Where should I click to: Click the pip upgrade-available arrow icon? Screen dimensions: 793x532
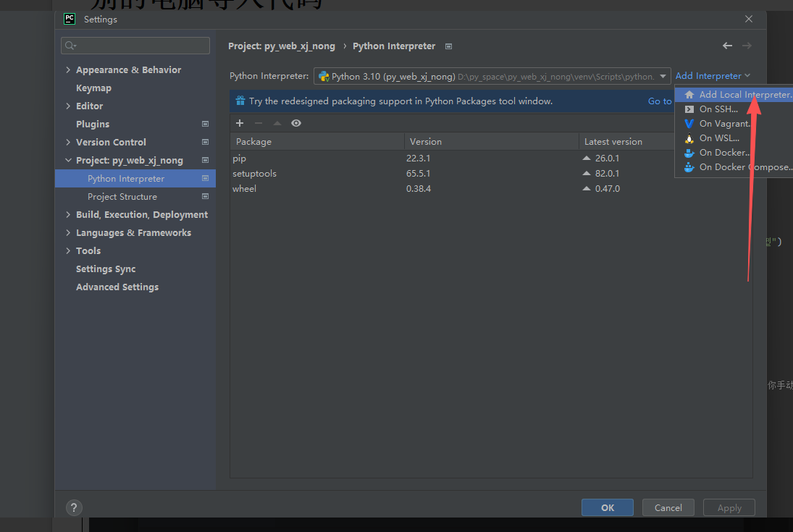click(587, 158)
